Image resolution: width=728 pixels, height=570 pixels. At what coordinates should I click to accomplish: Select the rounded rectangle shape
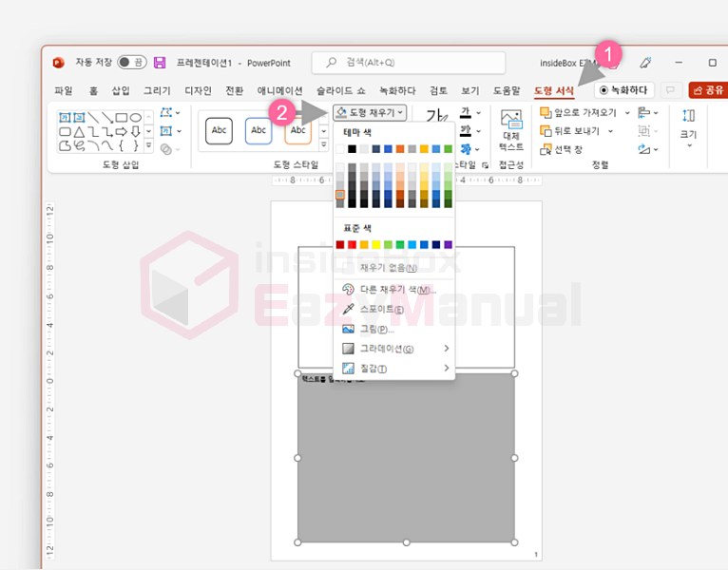pos(65,132)
